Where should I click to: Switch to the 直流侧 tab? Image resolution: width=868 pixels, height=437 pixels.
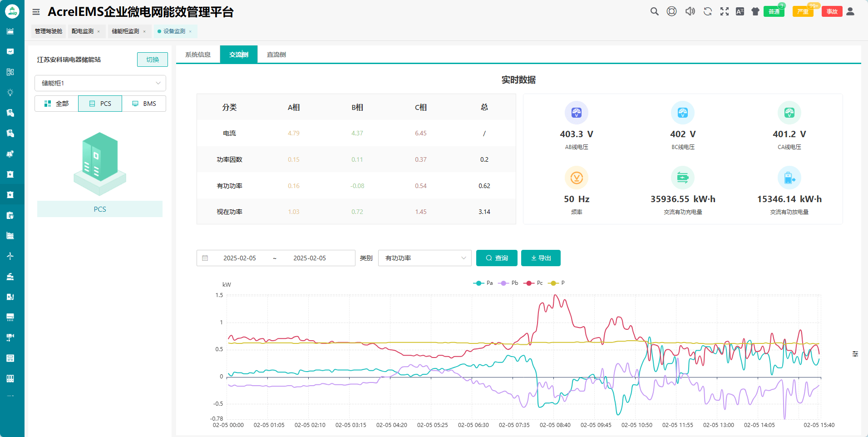tap(276, 55)
